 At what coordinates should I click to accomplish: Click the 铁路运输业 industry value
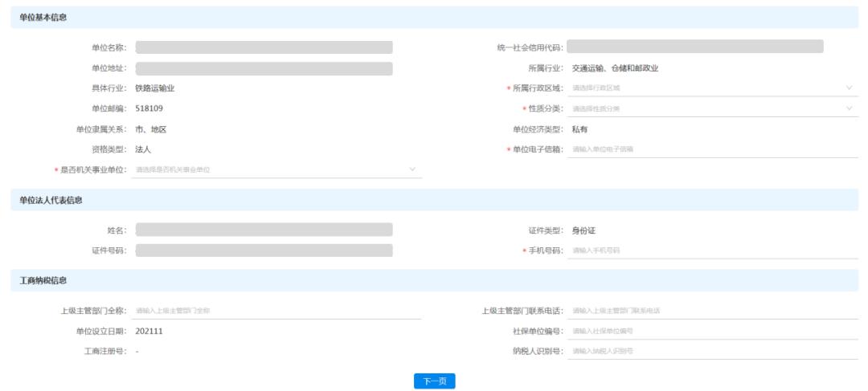point(155,88)
